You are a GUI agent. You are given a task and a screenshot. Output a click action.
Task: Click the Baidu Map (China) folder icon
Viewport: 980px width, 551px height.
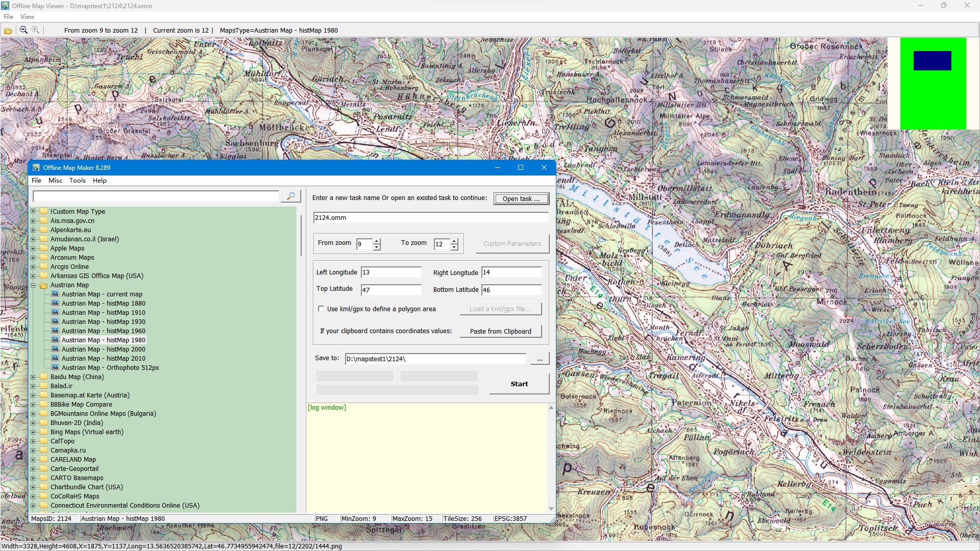(x=44, y=377)
